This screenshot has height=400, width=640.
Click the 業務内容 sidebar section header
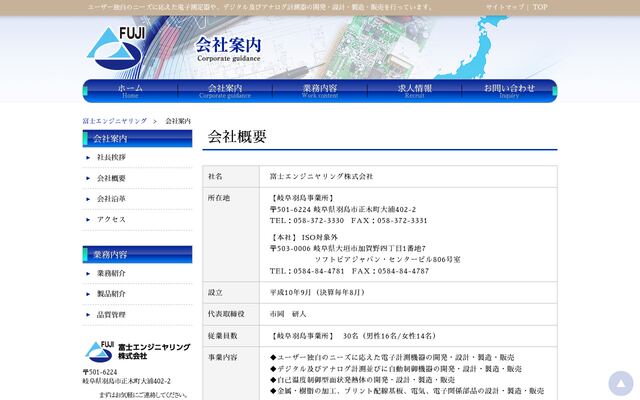(137, 255)
